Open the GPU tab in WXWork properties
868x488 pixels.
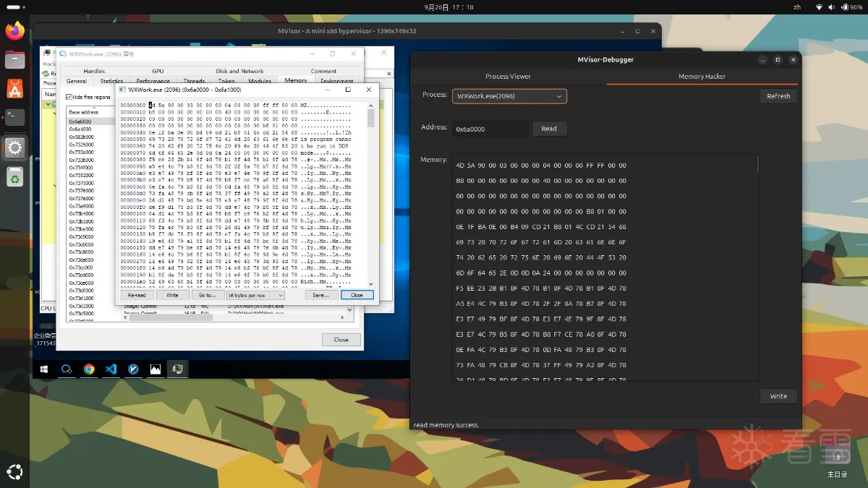158,71
